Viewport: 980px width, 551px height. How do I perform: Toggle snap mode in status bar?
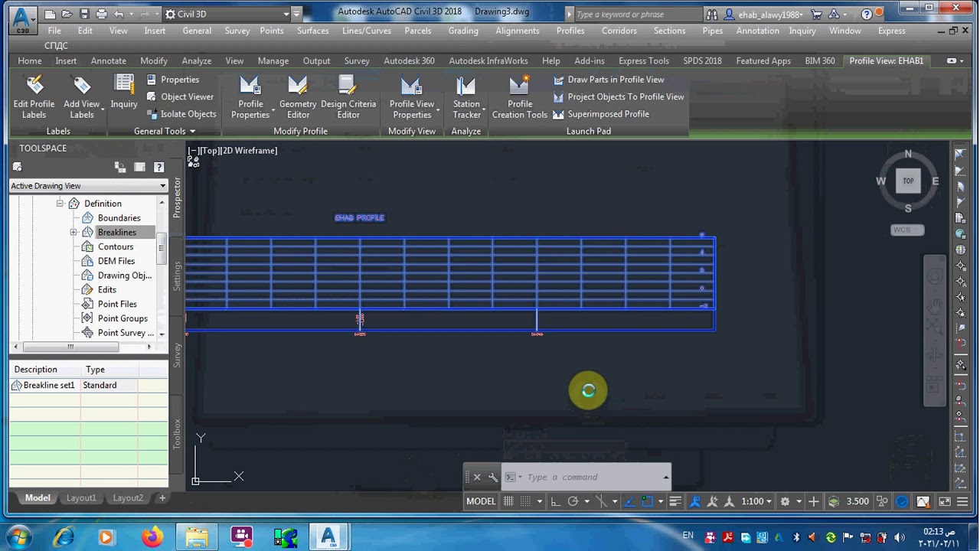coord(525,501)
